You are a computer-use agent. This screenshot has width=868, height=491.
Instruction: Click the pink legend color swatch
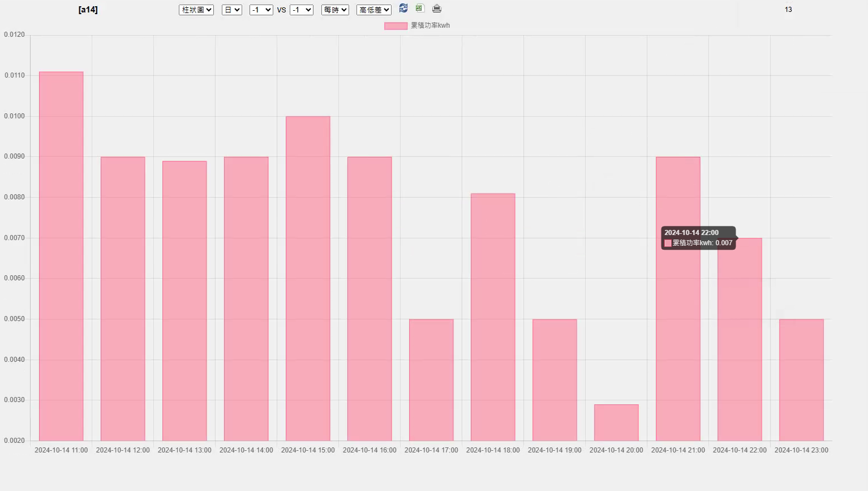click(396, 25)
